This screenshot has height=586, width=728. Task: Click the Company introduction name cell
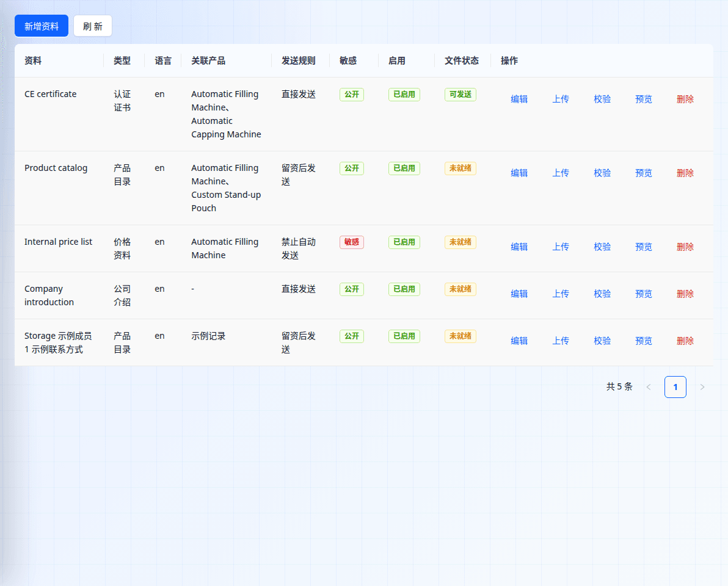[x=49, y=295]
